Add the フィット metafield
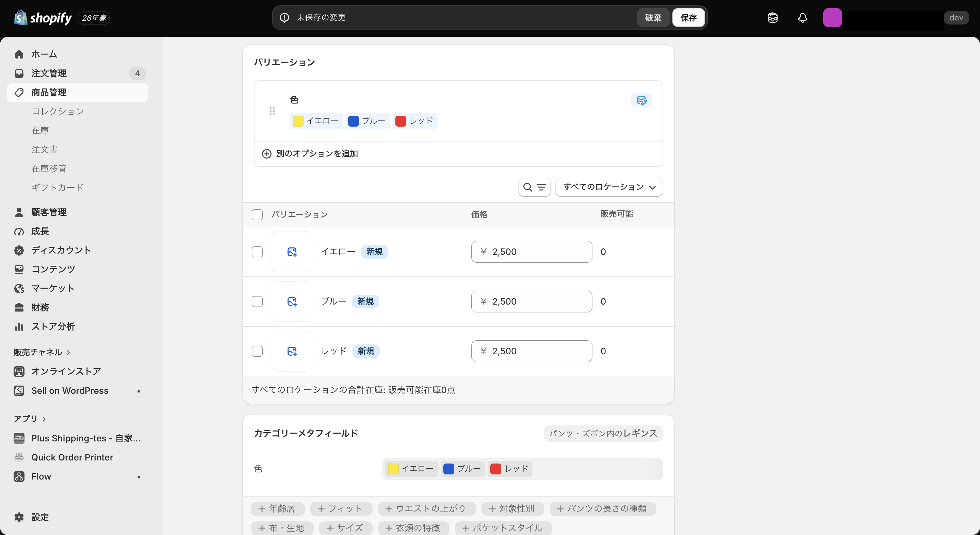The image size is (980, 535). point(341,508)
